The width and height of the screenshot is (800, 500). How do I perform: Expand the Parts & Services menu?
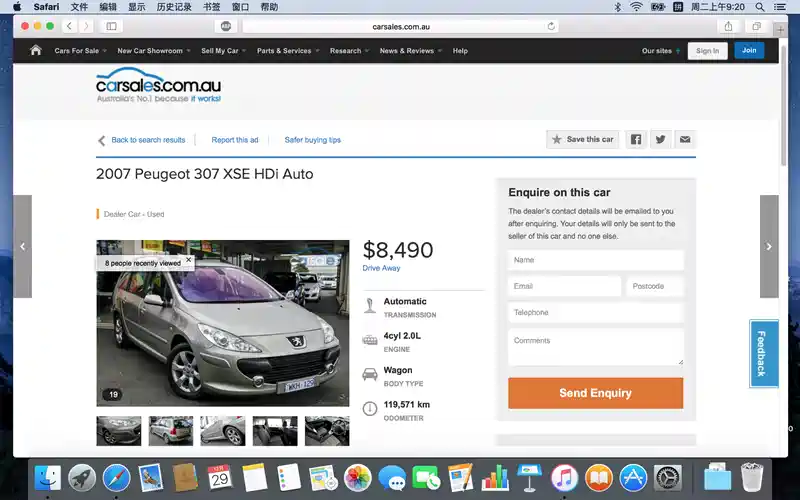[x=288, y=51]
